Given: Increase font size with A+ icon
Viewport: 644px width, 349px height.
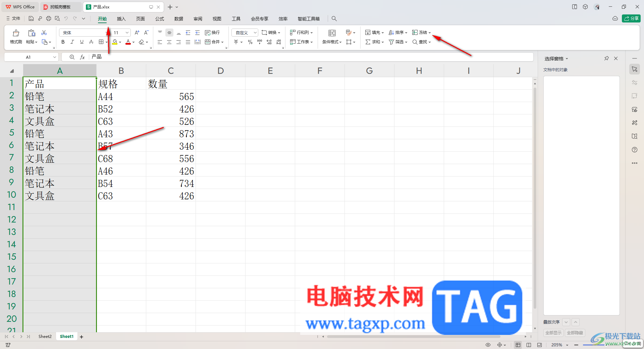Looking at the screenshot, I should coord(137,33).
